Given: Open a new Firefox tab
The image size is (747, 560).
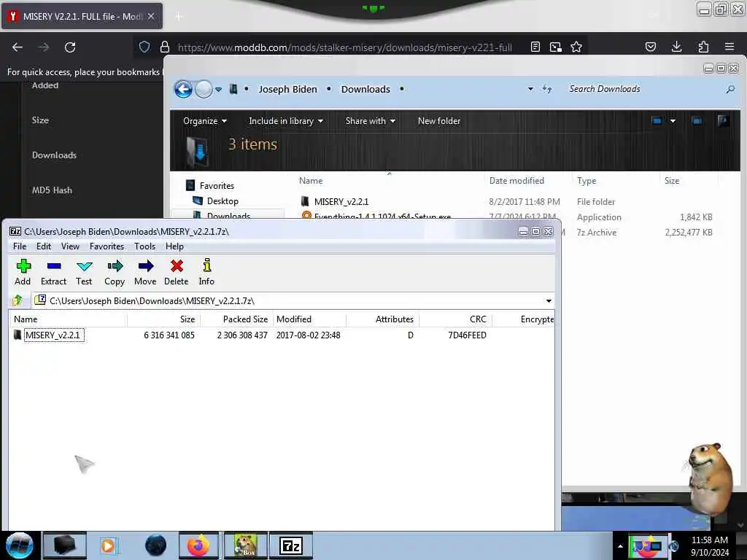Looking at the screenshot, I should 179,16.
